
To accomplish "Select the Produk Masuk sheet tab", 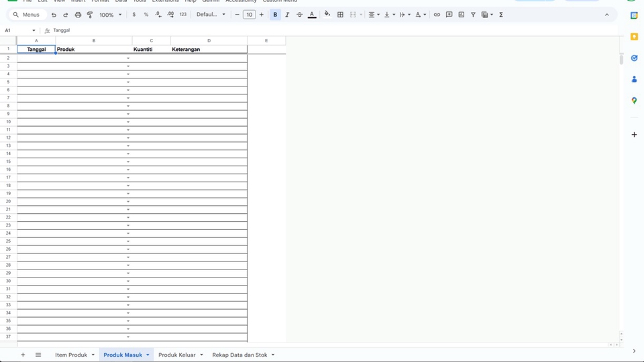I will 123,355.
